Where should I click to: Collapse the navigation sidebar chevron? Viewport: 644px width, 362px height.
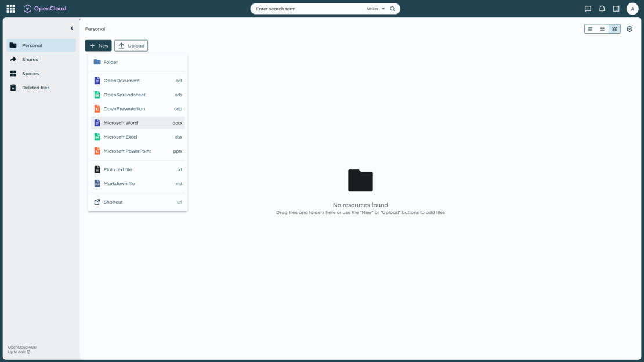71,28
